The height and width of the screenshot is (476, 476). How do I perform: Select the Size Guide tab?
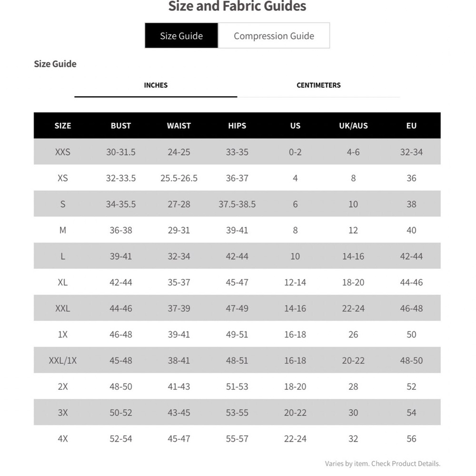[181, 35]
